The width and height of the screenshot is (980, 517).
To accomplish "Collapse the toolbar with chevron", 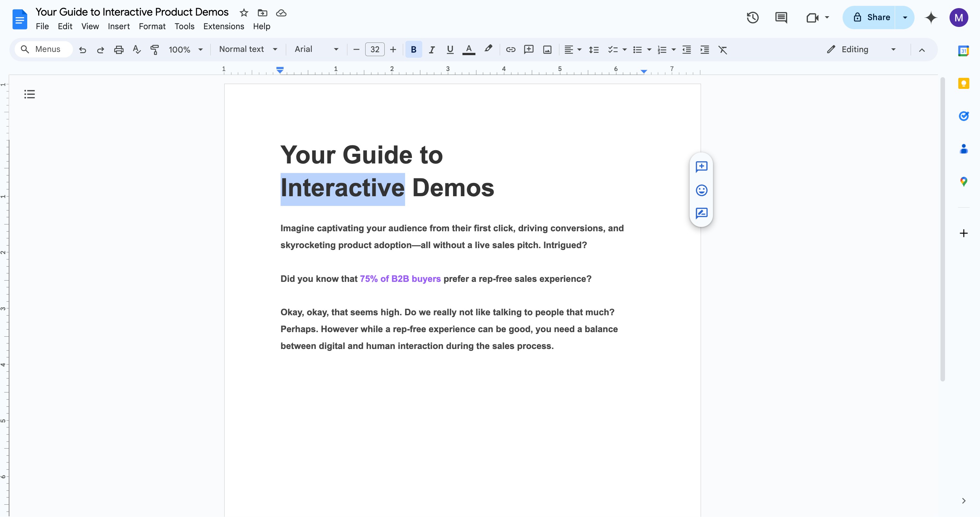I will tap(922, 50).
